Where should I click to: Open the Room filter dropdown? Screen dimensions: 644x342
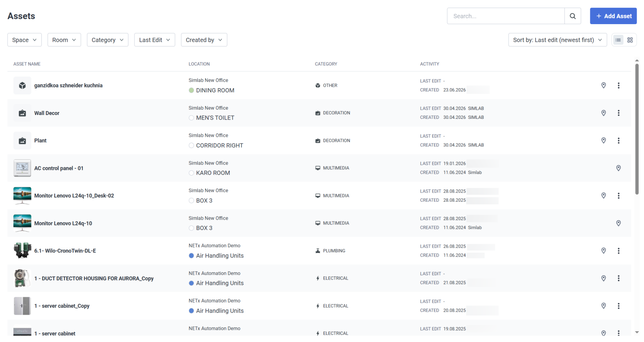64,40
